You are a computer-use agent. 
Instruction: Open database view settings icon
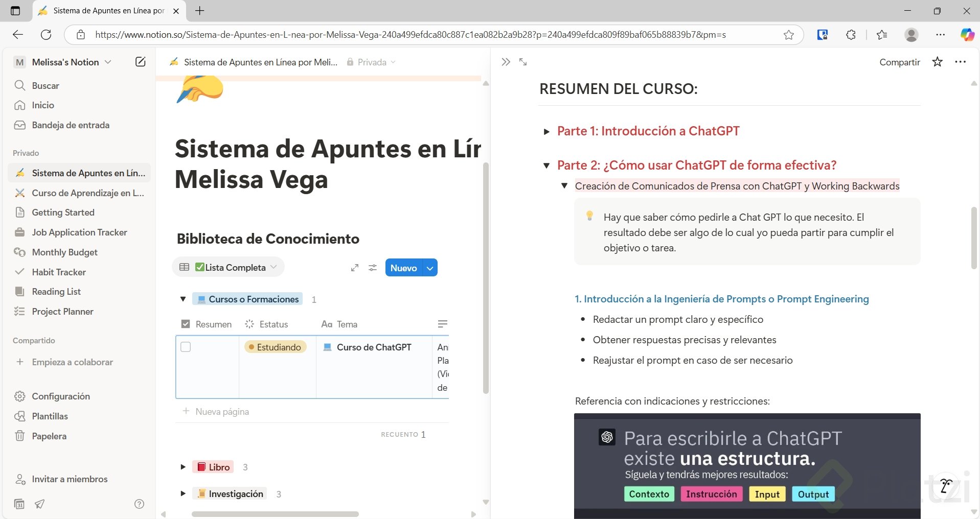[373, 268]
